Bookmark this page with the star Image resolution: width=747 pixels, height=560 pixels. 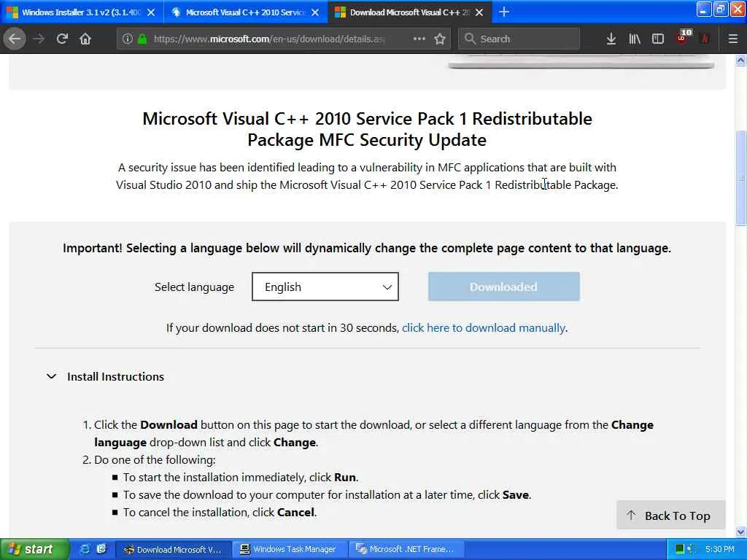(440, 39)
